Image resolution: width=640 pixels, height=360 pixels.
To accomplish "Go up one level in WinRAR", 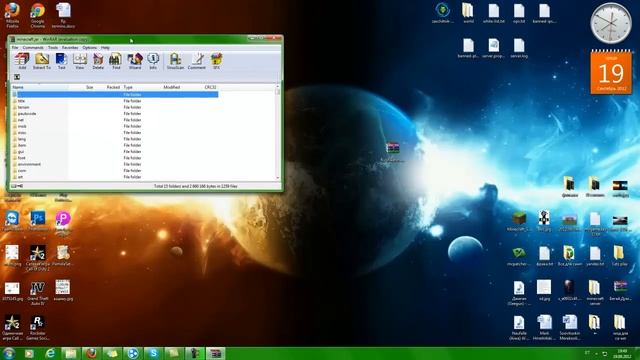I will (x=17, y=77).
